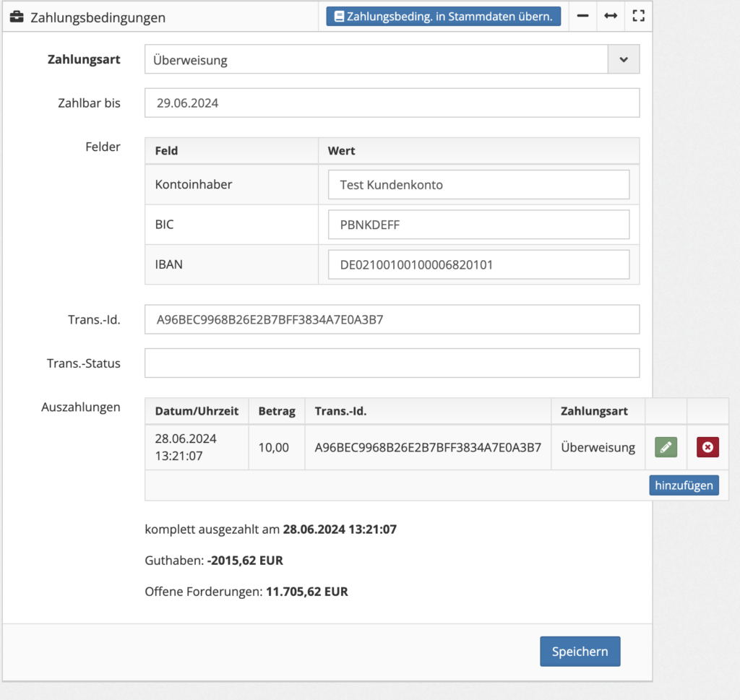Screen dimensions: 740x700
Task: Collapse the panel with the minus icon
Action: [x=583, y=16]
